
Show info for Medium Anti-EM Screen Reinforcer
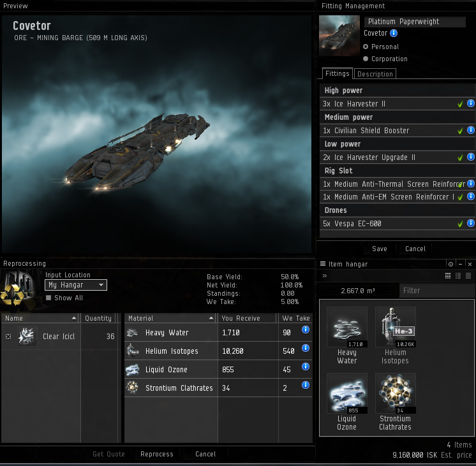tap(470, 196)
